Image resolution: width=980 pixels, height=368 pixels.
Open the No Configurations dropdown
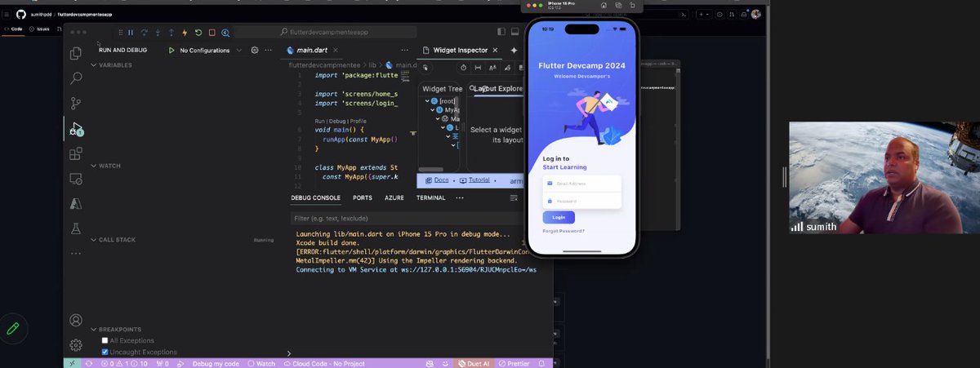(211, 50)
